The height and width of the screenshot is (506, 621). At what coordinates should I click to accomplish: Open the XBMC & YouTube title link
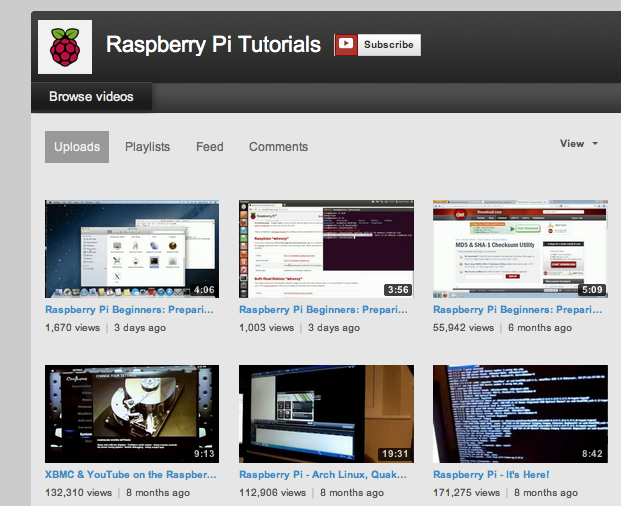132,475
